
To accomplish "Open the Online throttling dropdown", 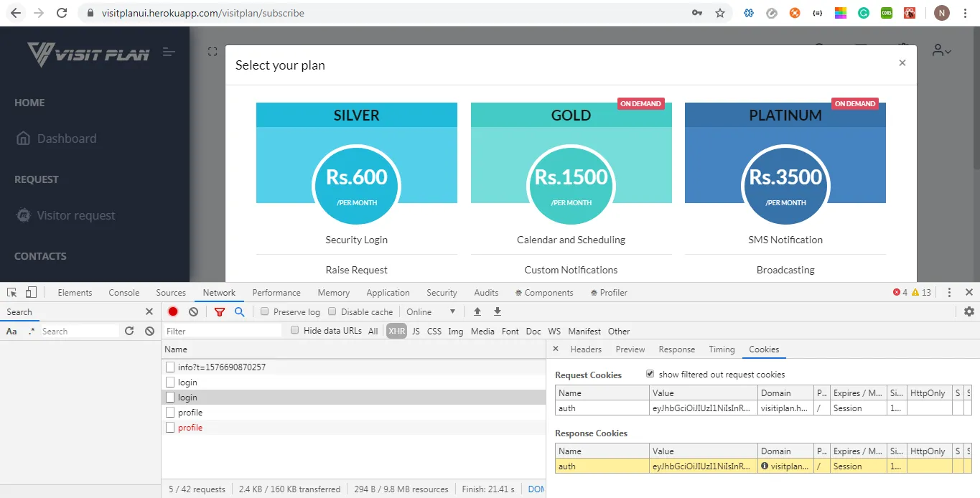I will pos(431,312).
